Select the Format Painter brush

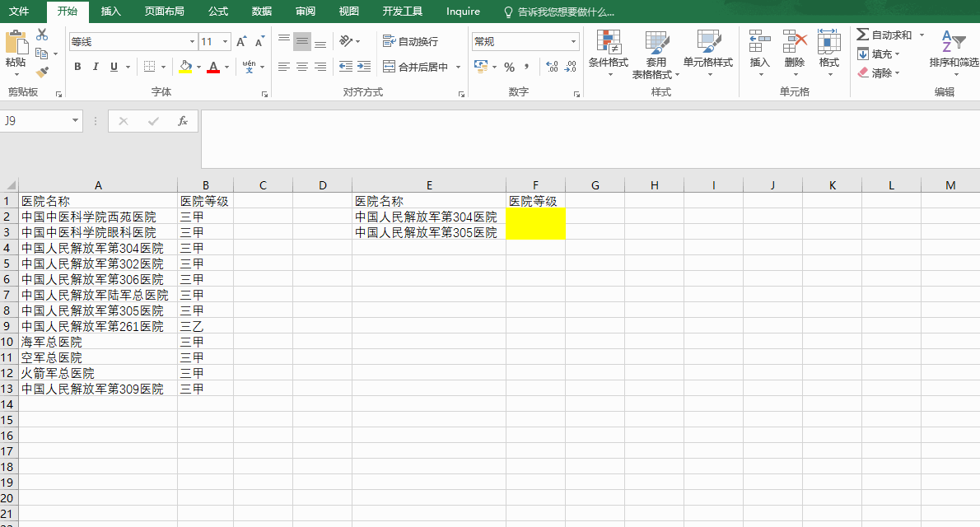pos(42,72)
